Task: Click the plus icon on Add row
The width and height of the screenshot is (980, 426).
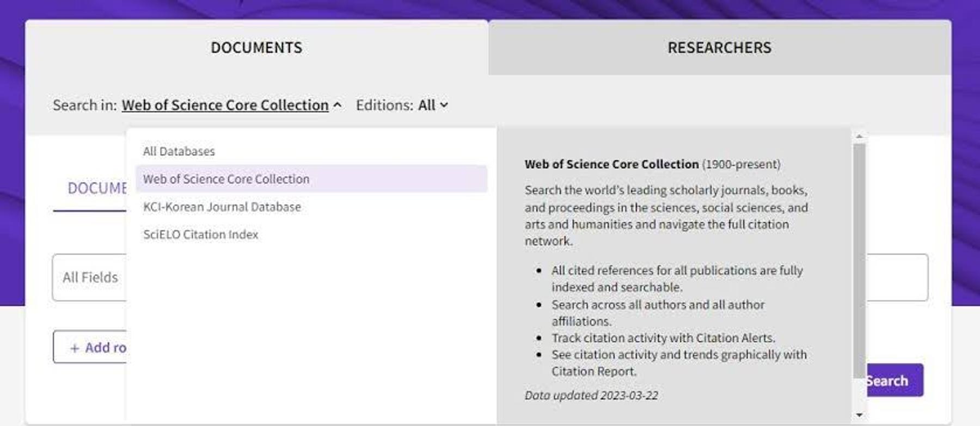Action: 75,348
